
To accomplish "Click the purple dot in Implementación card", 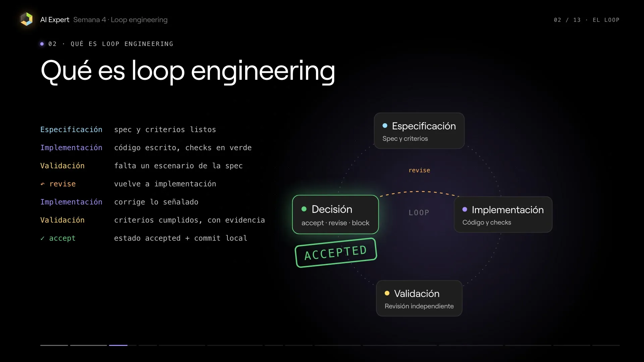I will click(465, 209).
